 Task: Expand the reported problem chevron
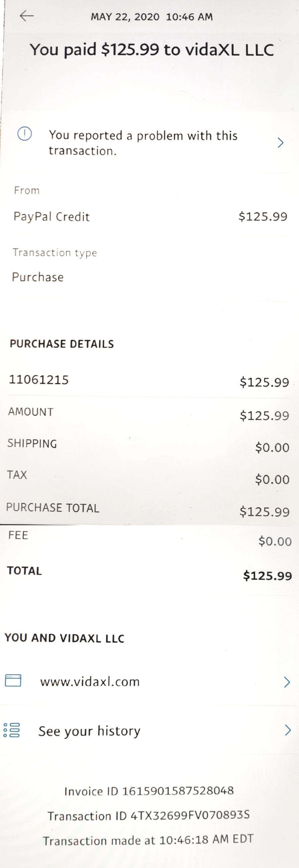(x=280, y=142)
